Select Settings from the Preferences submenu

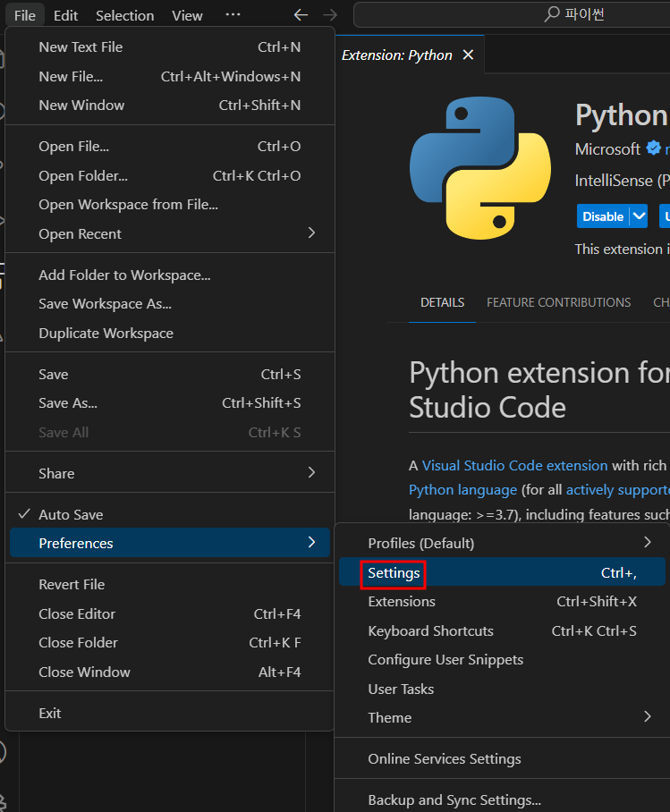coord(394,573)
